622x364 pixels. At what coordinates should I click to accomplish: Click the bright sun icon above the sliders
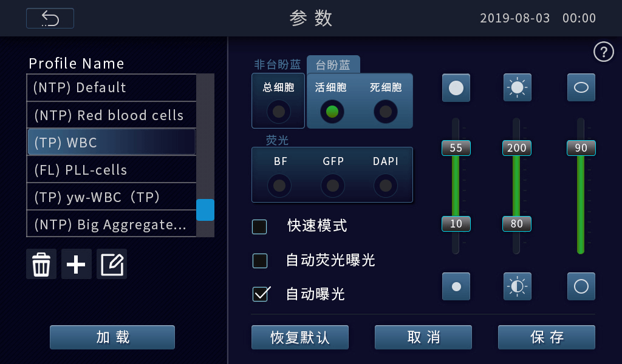[518, 87]
